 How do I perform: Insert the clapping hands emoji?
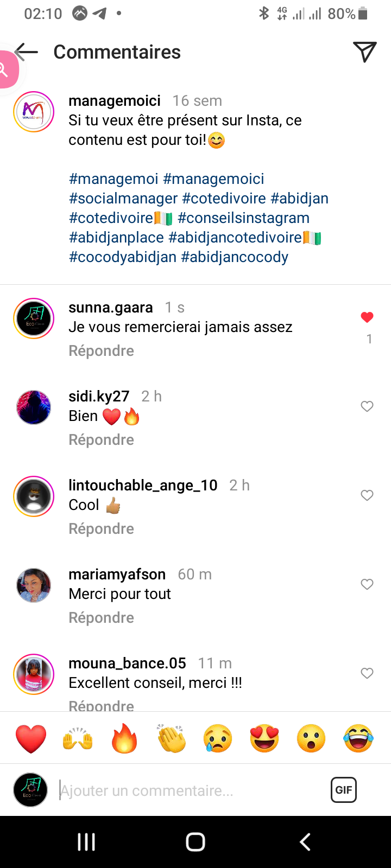tap(171, 738)
